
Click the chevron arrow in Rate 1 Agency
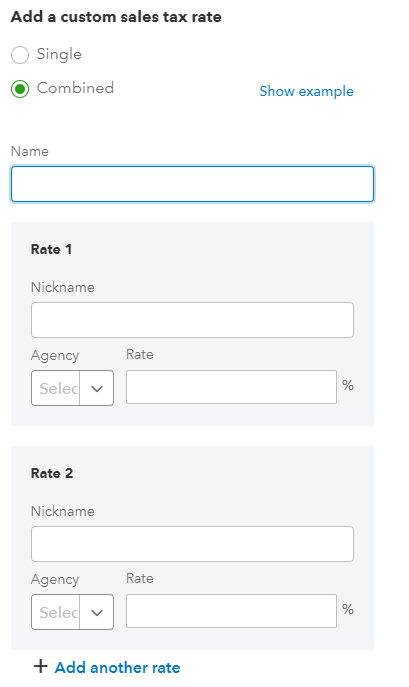tap(96, 389)
